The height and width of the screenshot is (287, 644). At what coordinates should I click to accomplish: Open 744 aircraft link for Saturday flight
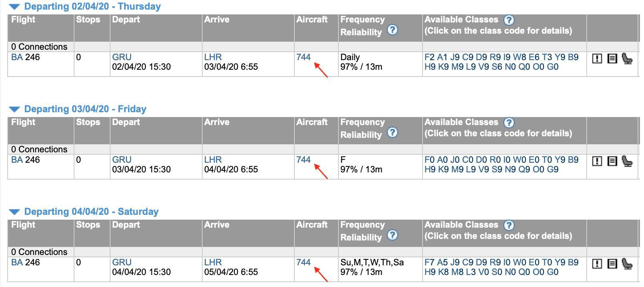coord(303,263)
